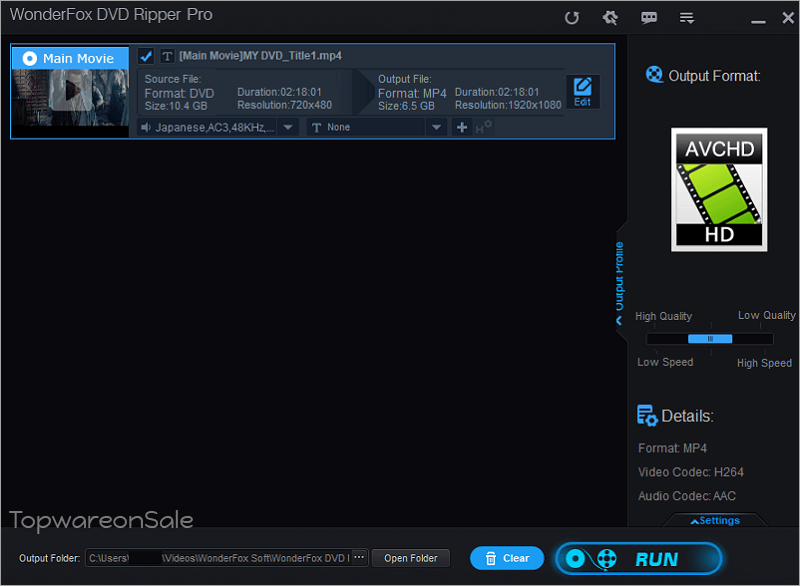The image size is (800, 586).
Task: Click the AVCHD HD output format thumbnail
Action: (x=719, y=190)
